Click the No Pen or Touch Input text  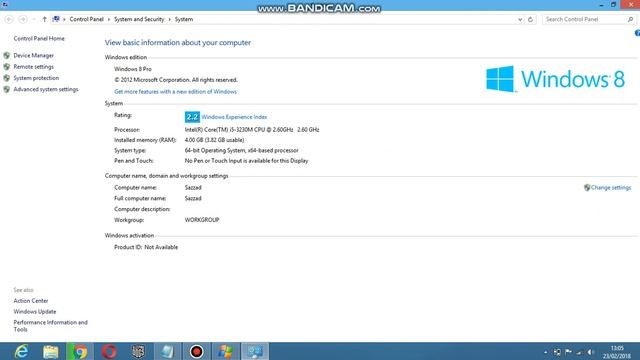point(247,161)
